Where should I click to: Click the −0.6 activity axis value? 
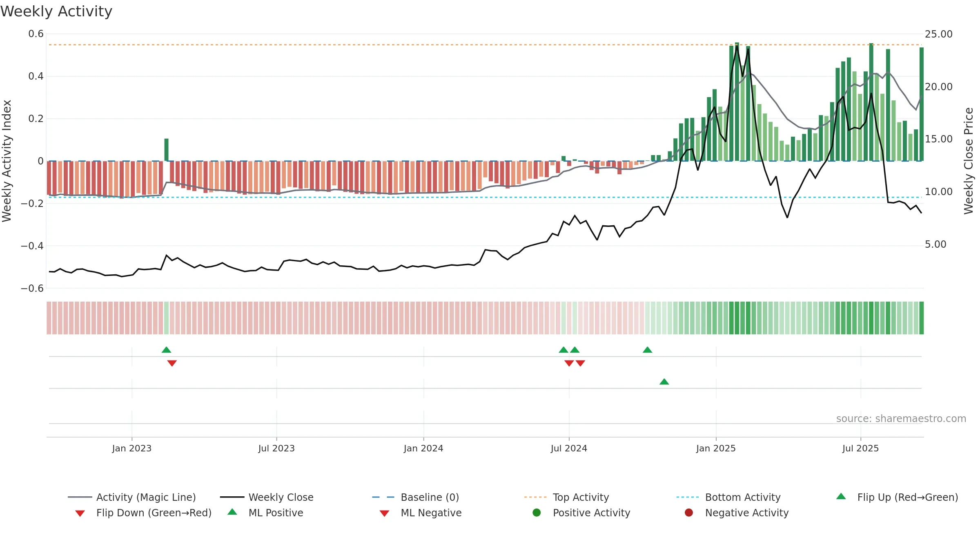(32, 289)
